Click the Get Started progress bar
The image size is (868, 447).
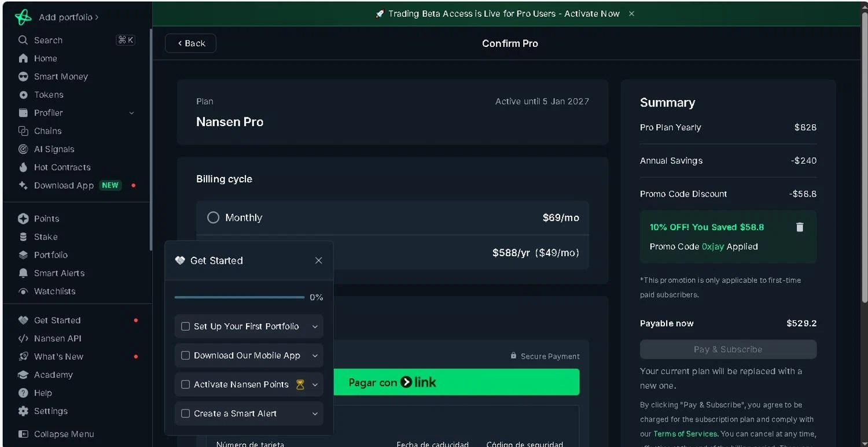tap(240, 297)
